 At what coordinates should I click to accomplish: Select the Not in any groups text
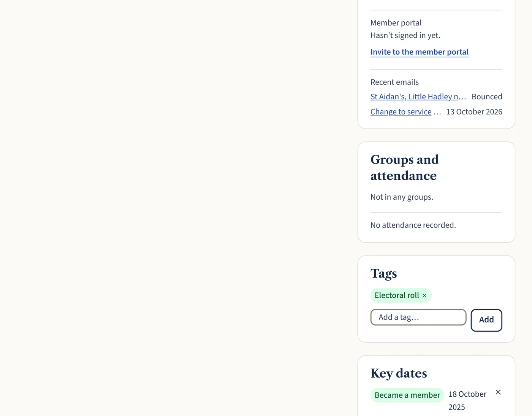coord(402,197)
